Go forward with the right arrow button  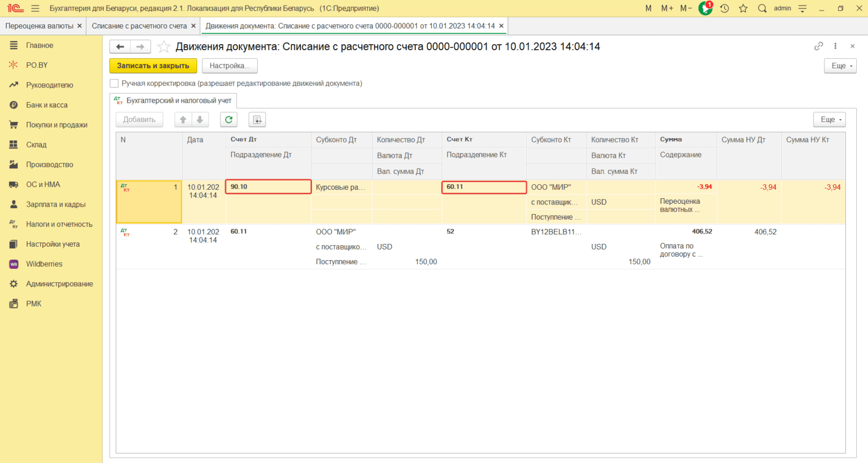point(141,47)
